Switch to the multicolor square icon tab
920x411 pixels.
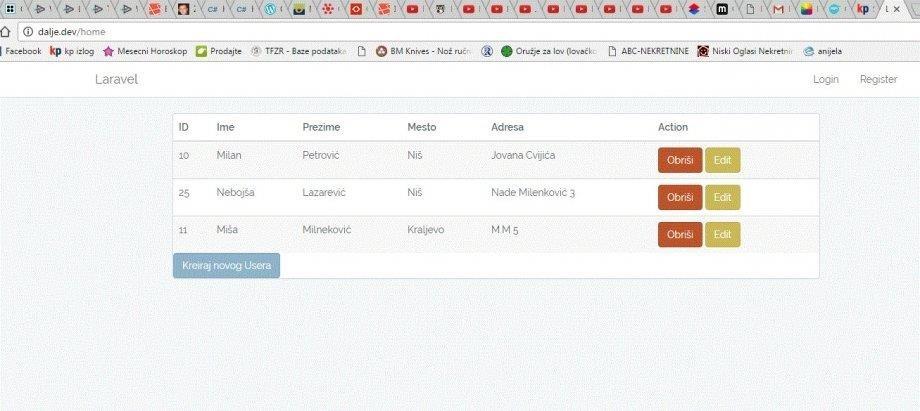coord(807,9)
